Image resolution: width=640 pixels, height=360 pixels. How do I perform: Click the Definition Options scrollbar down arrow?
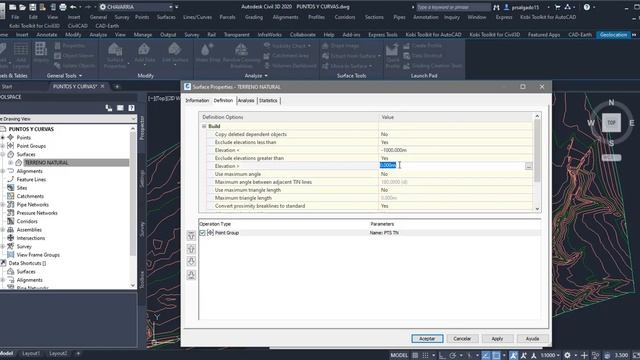[x=537, y=209]
